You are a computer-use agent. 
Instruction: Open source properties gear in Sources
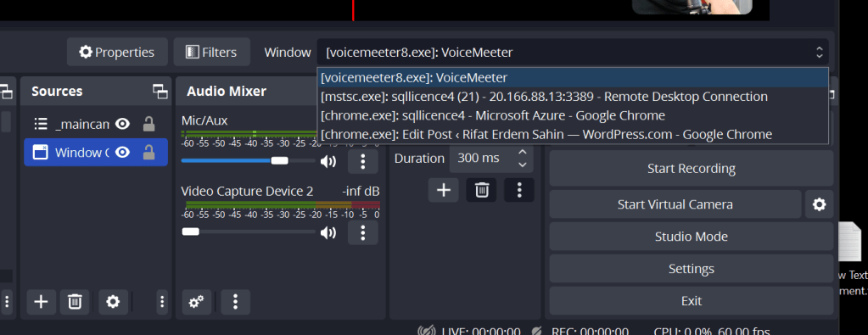pos(113,302)
